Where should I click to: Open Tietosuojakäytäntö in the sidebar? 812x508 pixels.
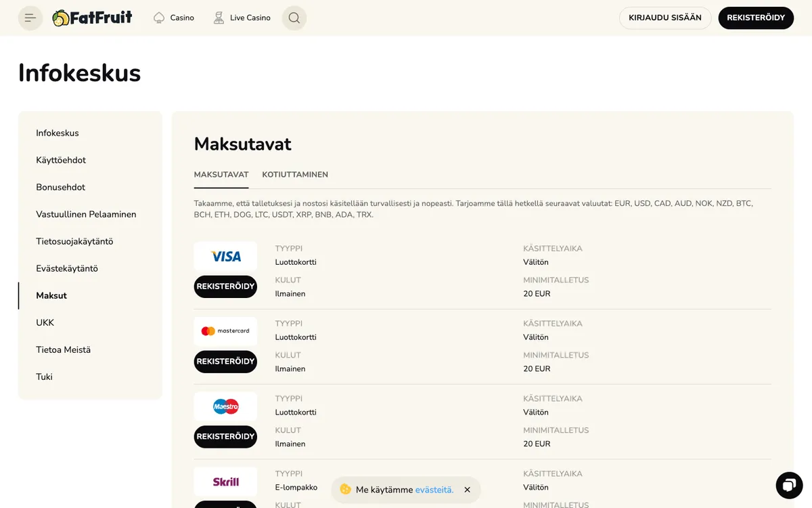[x=74, y=242]
